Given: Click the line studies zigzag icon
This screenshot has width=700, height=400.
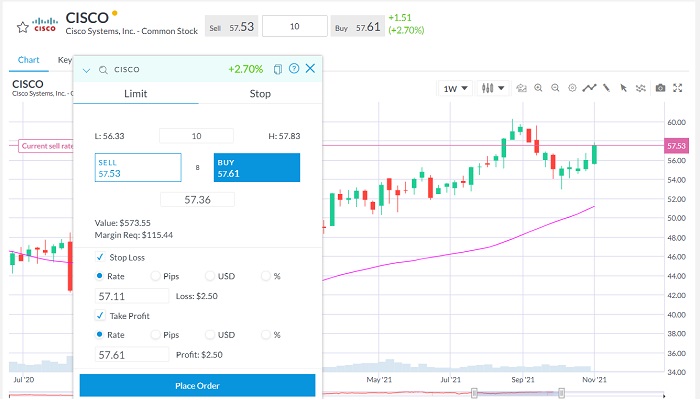Looking at the screenshot, I should click(x=589, y=88).
